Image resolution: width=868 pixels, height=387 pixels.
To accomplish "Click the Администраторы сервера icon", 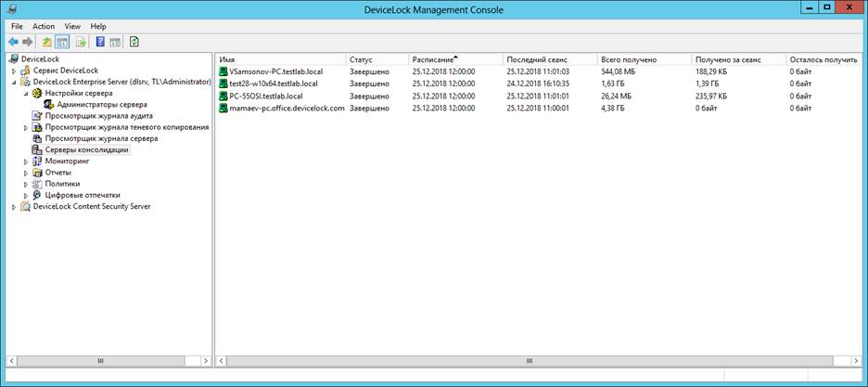I will pyautogui.click(x=49, y=104).
